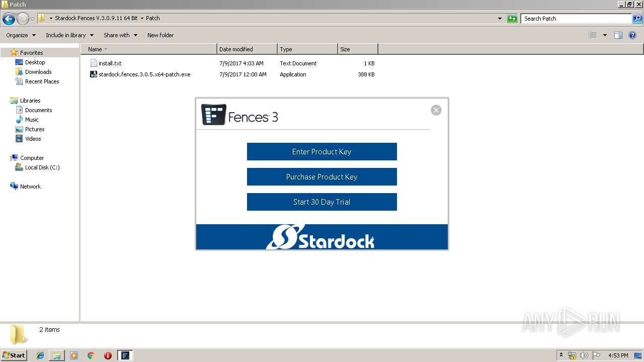Viewport: 644px width, 362px height.
Task: Sort by Date modified column
Action: (247, 49)
